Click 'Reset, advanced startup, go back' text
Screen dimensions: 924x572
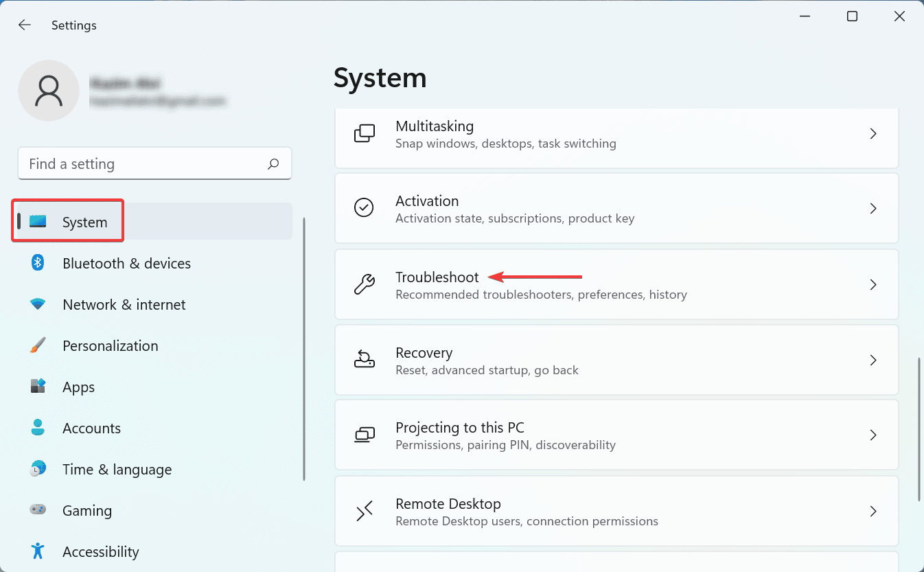[487, 370]
